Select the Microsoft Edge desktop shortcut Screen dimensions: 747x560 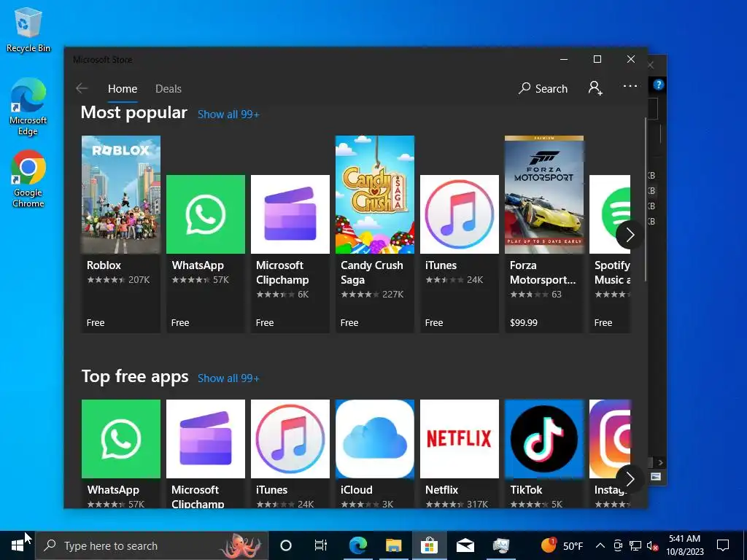(x=28, y=106)
